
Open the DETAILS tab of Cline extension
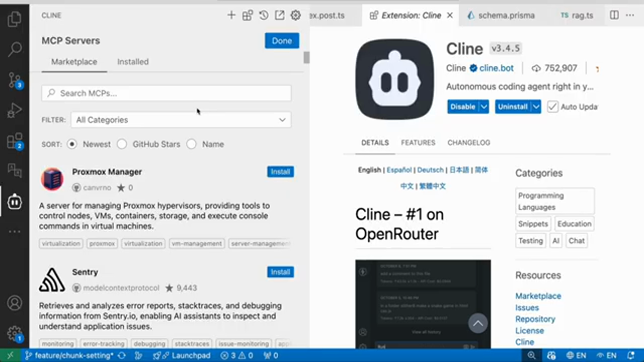(375, 142)
